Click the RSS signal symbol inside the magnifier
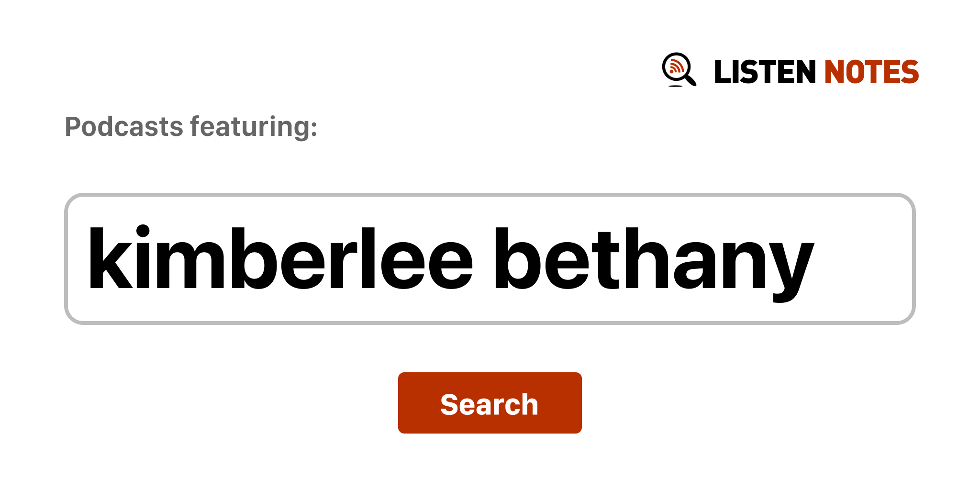 click(676, 67)
